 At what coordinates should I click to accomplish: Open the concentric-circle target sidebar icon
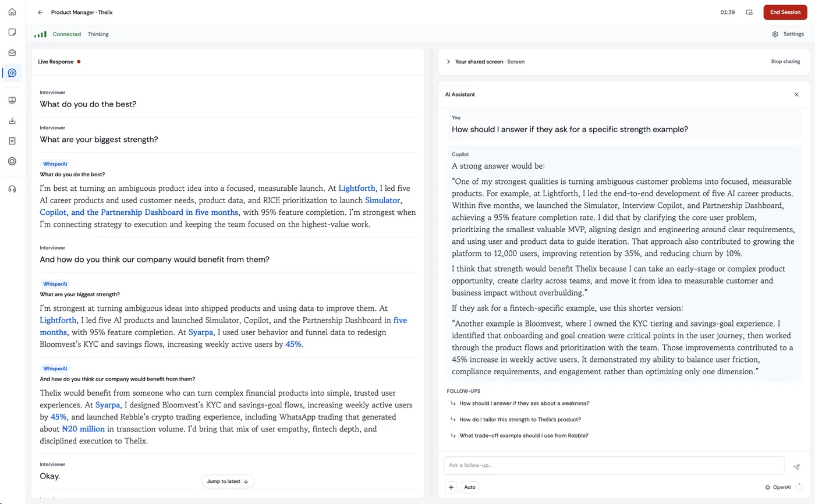(12, 161)
